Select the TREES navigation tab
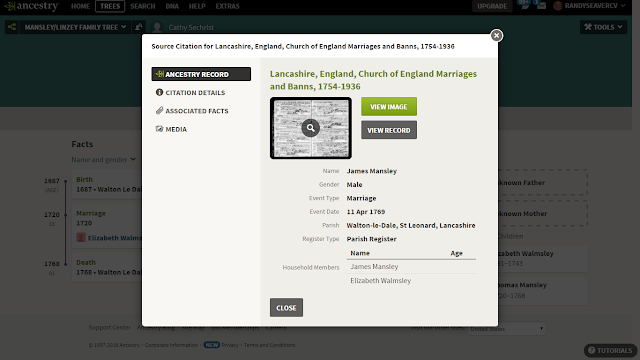The image size is (640, 360). pos(110,6)
